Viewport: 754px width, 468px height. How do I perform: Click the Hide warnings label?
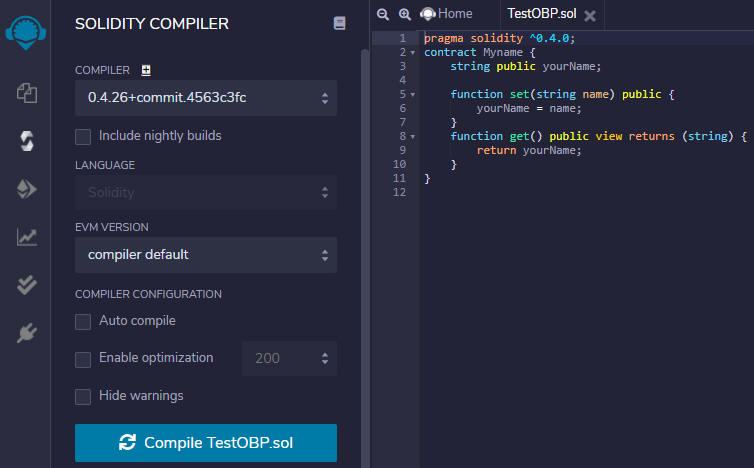click(141, 396)
